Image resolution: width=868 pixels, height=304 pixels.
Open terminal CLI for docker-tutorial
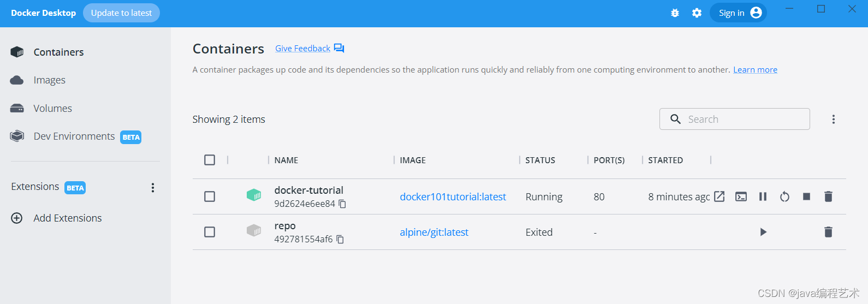(x=741, y=196)
